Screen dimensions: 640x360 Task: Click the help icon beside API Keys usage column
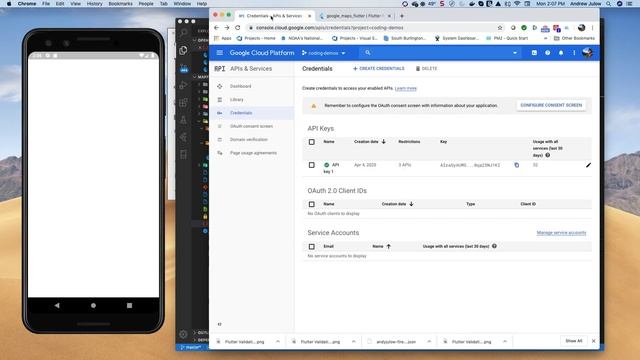[548, 155]
